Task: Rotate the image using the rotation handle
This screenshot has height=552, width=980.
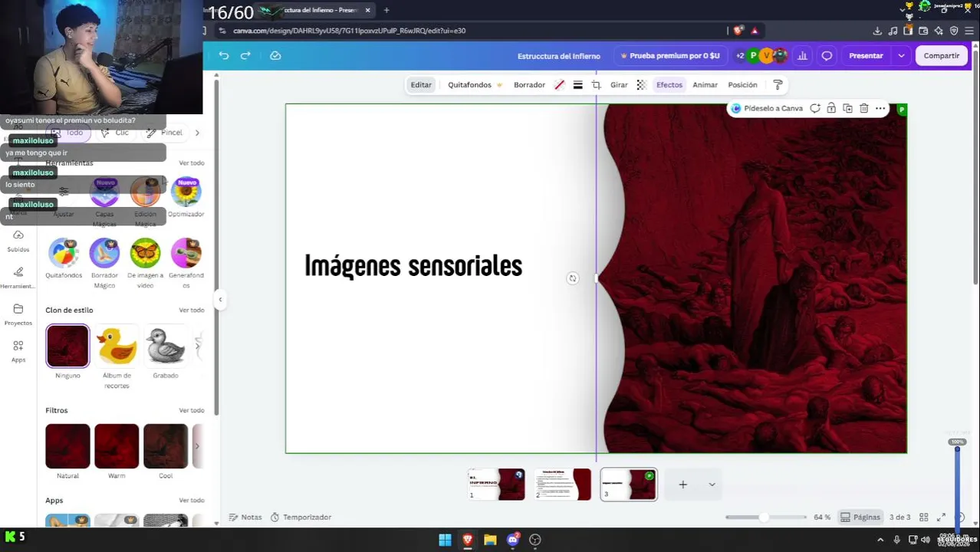Action: click(x=572, y=278)
